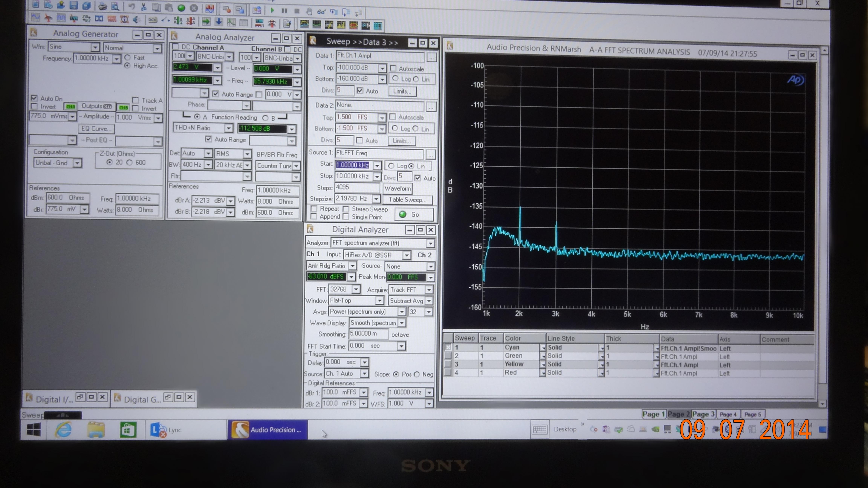Viewport: 868px width, 488px height.
Task: Click the DCX toolbar icon
Action: pyautogui.click(x=153, y=20)
